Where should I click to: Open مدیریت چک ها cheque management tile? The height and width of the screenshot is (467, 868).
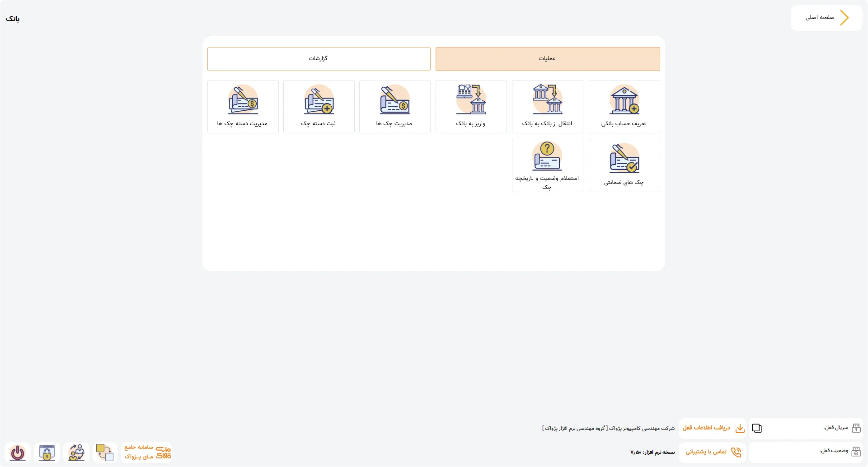[395, 107]
